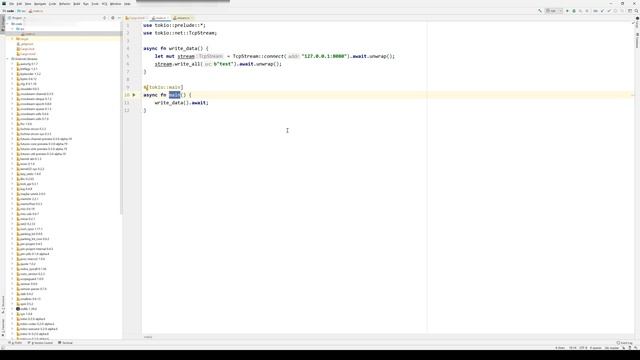
Task: Expand the crossbeam-channel library node
Action: (x=13, y=94)
